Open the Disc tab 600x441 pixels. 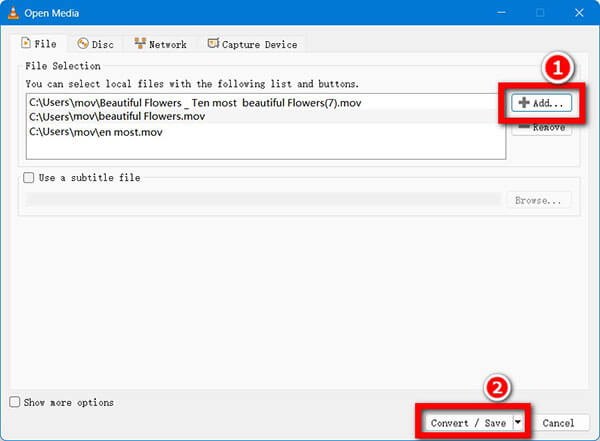96,44
